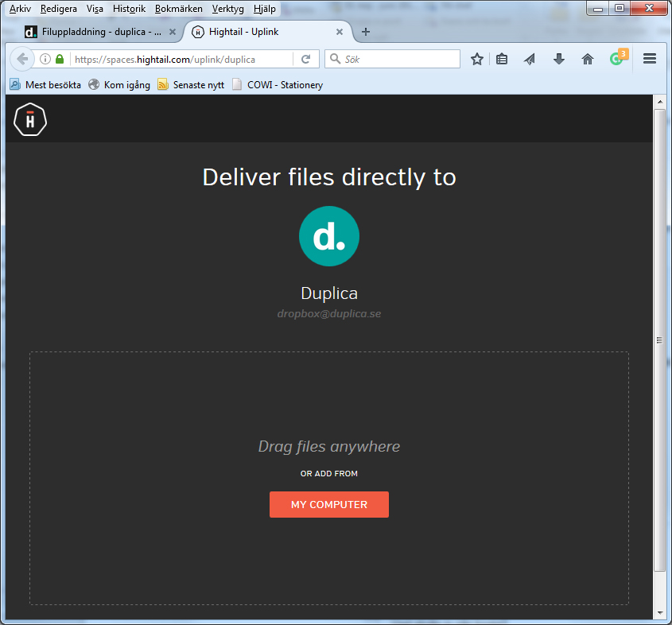Open the Bokmärken menu

[179, 9]
